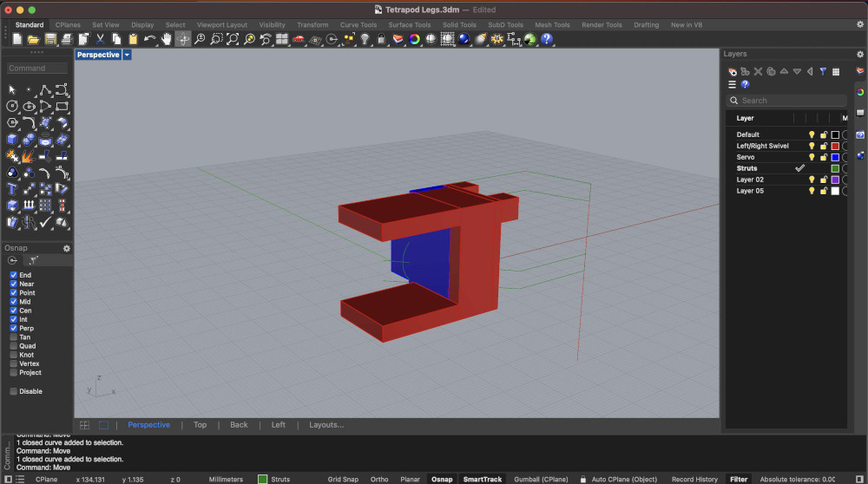This screenshot has height=484, width=868.
Task: Enable the Vertex osnap checkbox
Action: click(x=13, y=363)
